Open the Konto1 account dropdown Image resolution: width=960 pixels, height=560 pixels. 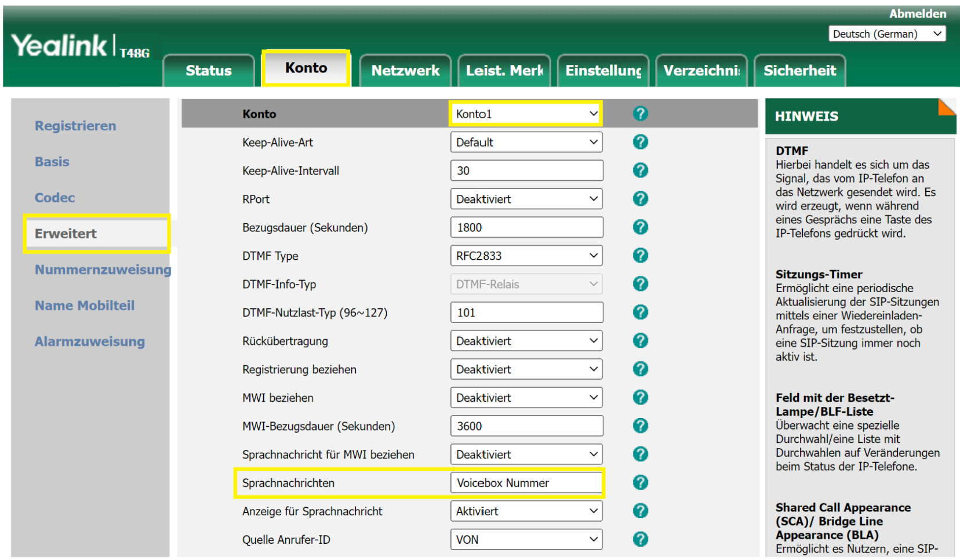(526, 114)
